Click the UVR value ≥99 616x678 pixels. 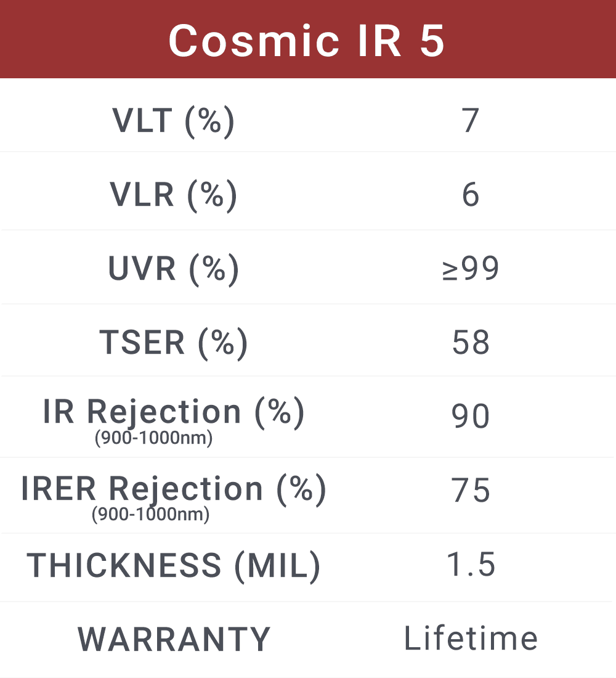pyautogui.click(x=471, y=269)
